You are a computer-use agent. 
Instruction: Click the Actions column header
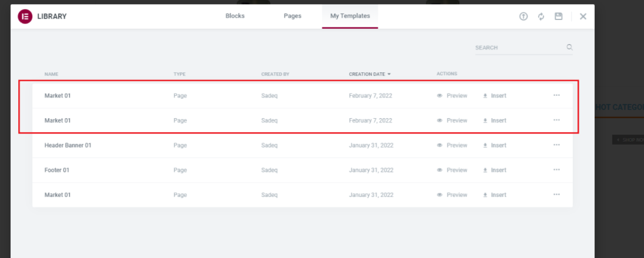[x=447, y=74]
